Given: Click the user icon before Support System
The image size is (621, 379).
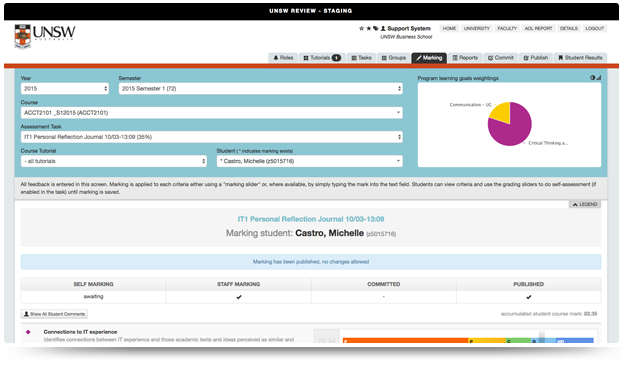Looking at the screenshot, I should click(x=383, y=29).
